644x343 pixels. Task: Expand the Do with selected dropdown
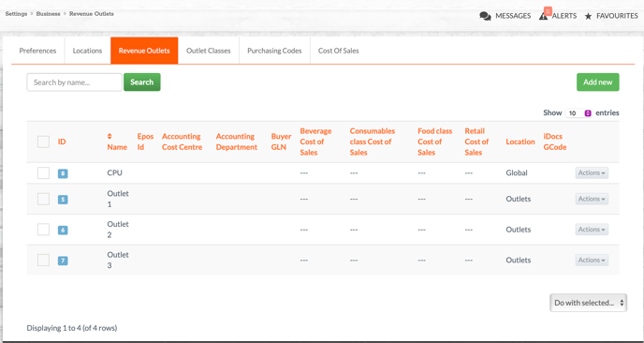(x=588, y=303)
